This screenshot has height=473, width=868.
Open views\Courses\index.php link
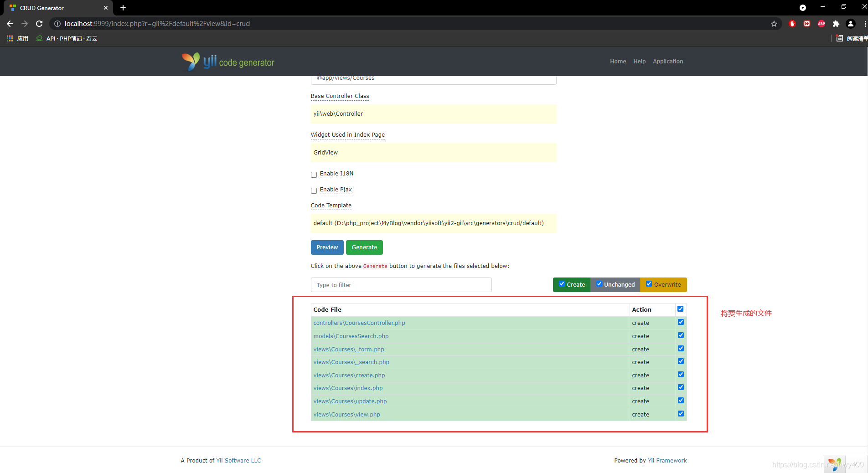[x=348, y=388]
